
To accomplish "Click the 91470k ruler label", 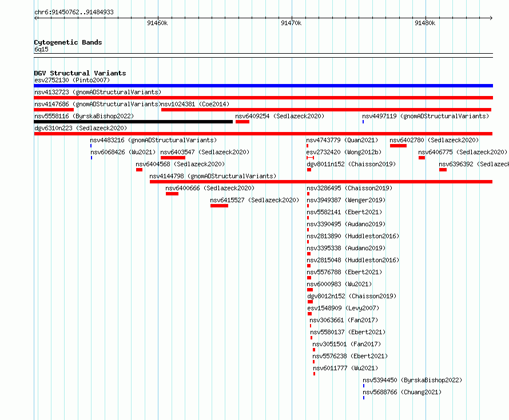I will click(x=291, y=23).
